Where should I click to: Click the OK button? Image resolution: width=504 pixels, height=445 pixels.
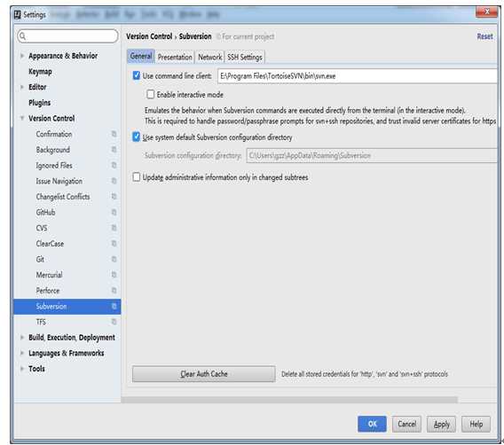point(372,424)
